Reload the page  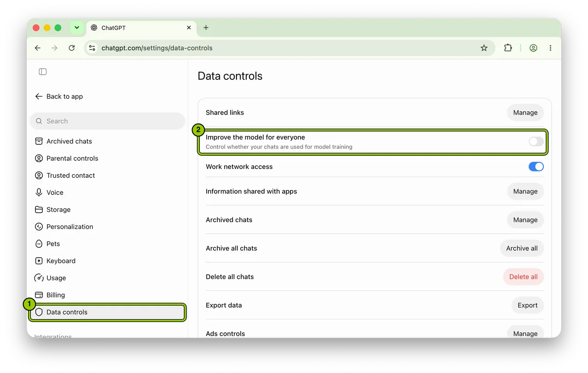72,48
